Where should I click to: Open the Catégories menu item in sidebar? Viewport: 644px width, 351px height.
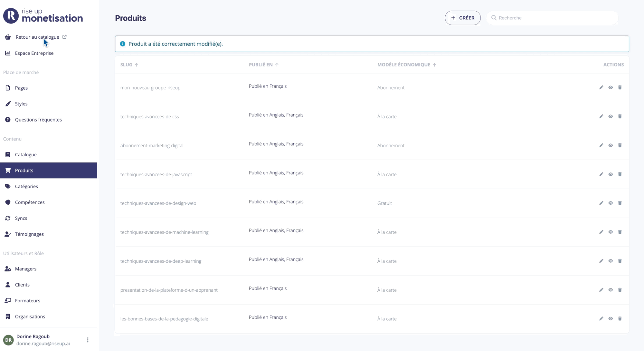[26, 186]
